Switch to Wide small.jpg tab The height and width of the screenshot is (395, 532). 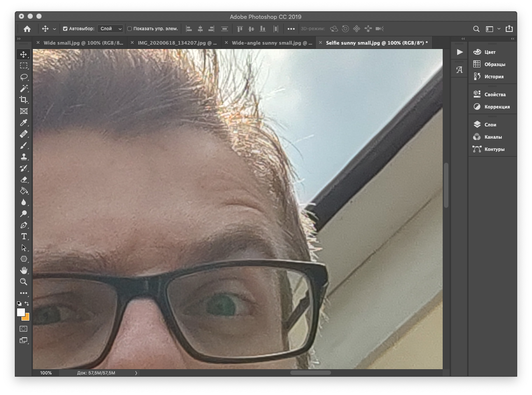[x=83, y=43]
